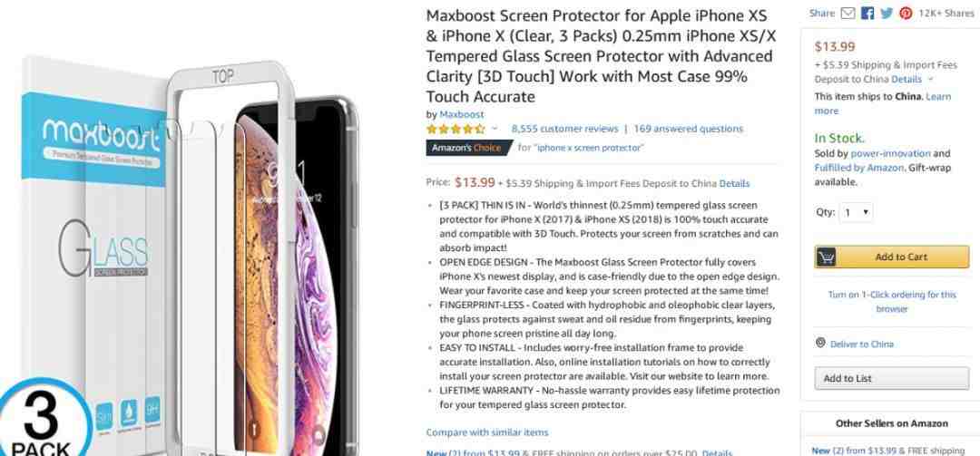Add to Cart

click(892, 257)
